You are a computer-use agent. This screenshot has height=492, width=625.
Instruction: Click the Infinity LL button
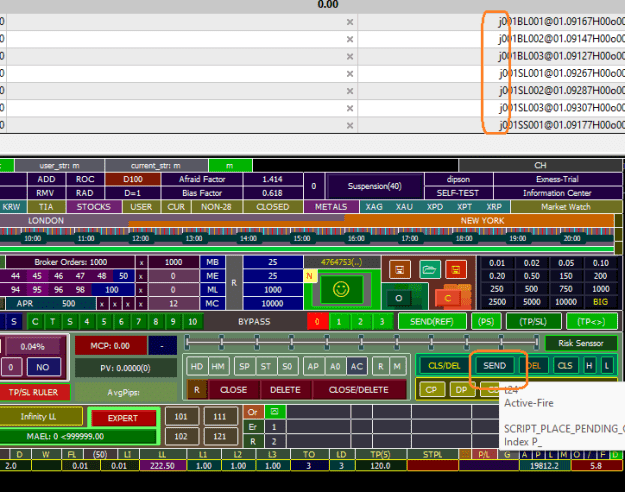click(x=39, y=417)
